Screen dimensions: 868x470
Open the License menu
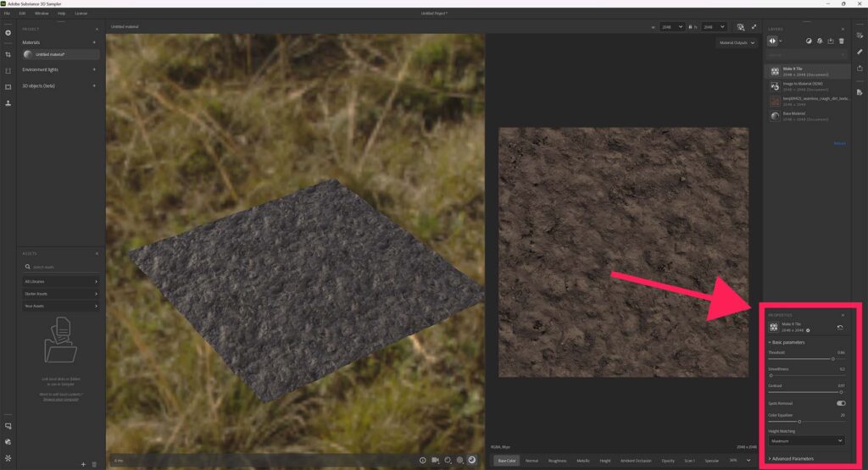(81, 14)
